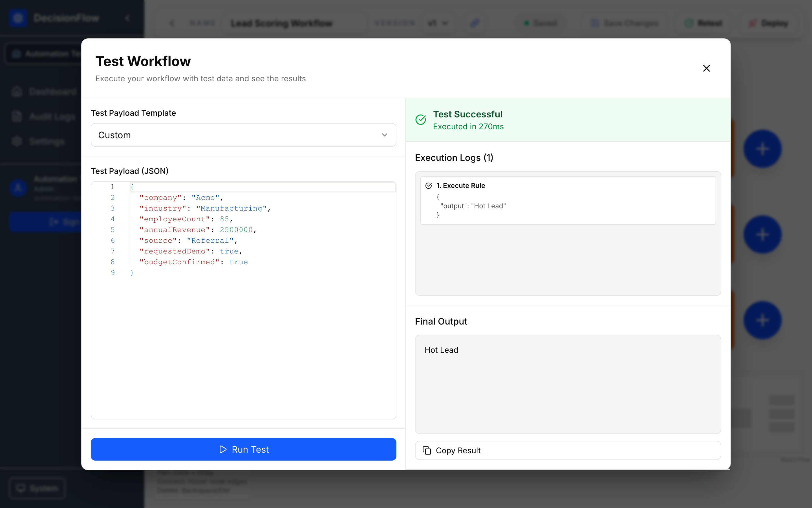Click the "requestedDemo" key
This screenshot has width=812, height=508.
(175, 251)
